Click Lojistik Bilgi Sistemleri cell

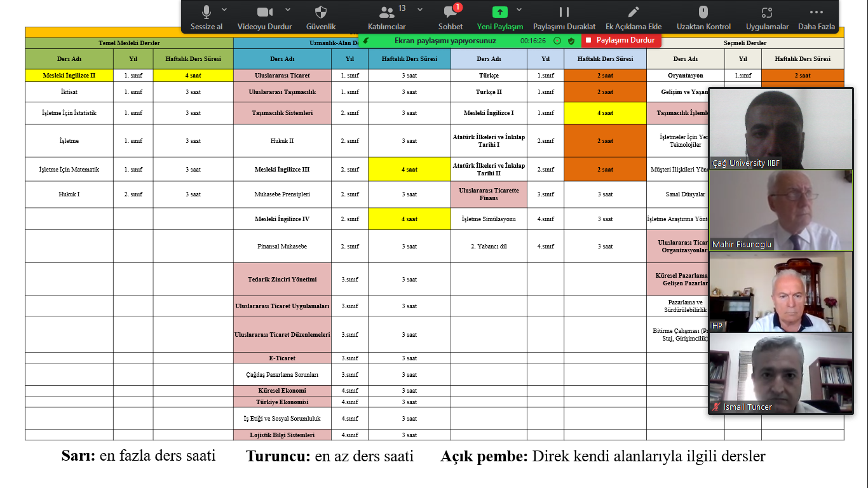pyautogui.click(x=282, y=435)
